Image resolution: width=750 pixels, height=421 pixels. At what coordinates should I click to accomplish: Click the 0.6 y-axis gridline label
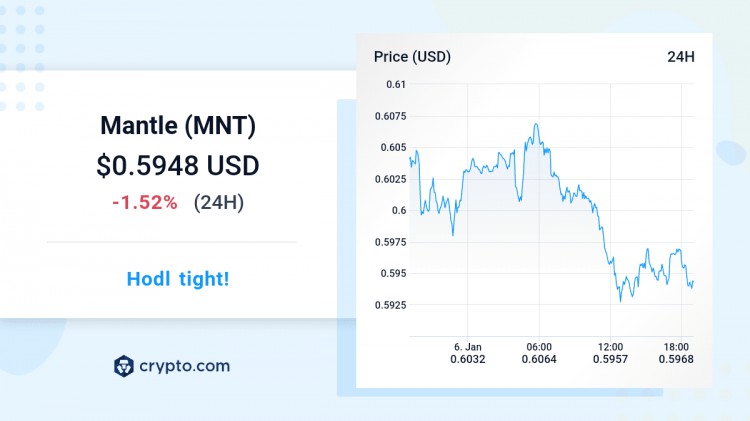point(399,210)
